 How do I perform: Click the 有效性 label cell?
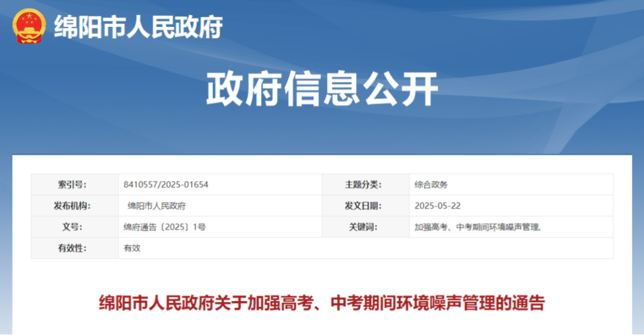tap(75, 248)
